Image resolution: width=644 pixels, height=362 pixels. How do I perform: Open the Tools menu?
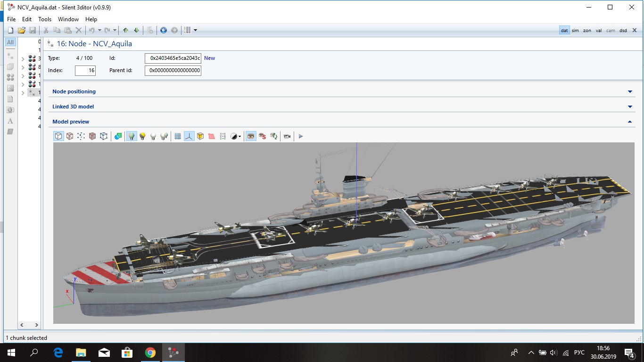coord(45,19)
